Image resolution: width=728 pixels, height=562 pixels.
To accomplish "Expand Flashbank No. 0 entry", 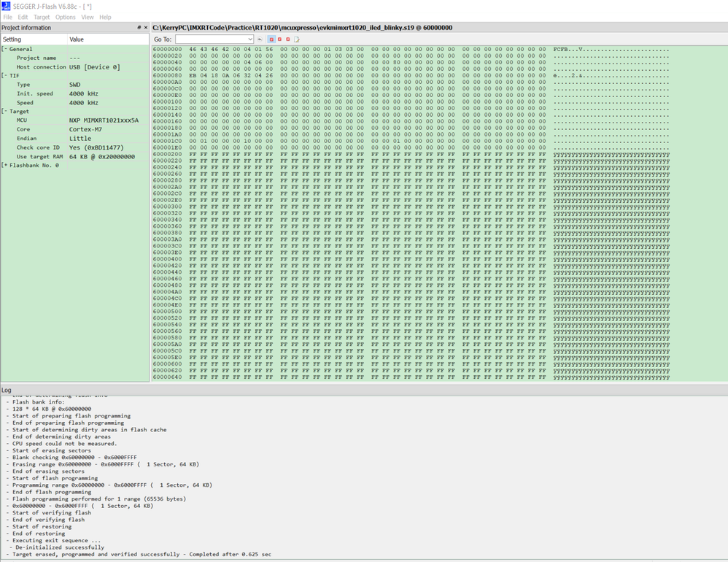I will click(x=4, y=165).
